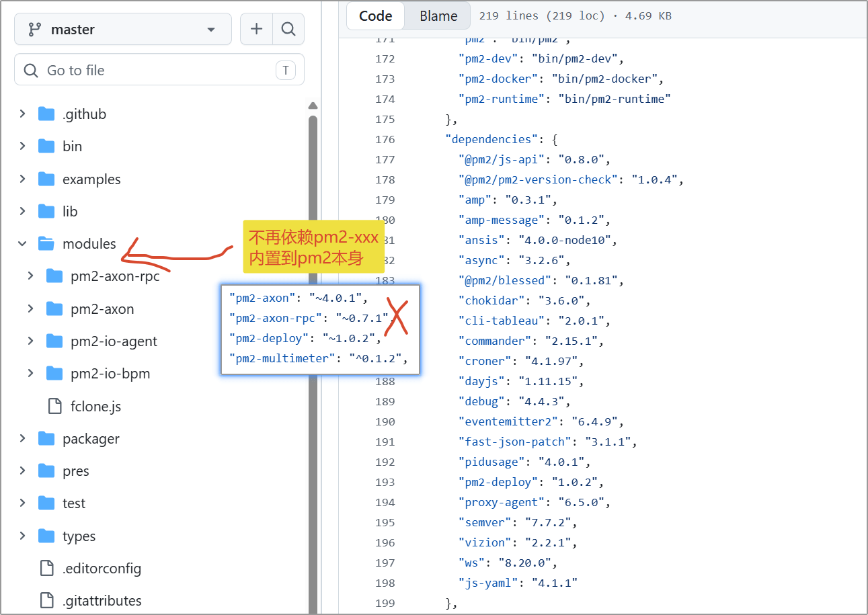
Task: Click the open modules folder icon
Action: [46, 243]
